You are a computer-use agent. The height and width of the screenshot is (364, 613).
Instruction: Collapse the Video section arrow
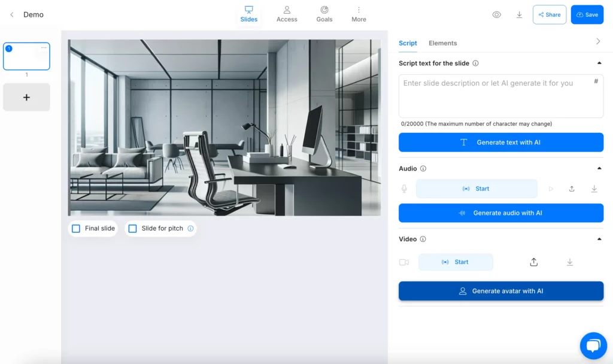click(x=599, y=239)
